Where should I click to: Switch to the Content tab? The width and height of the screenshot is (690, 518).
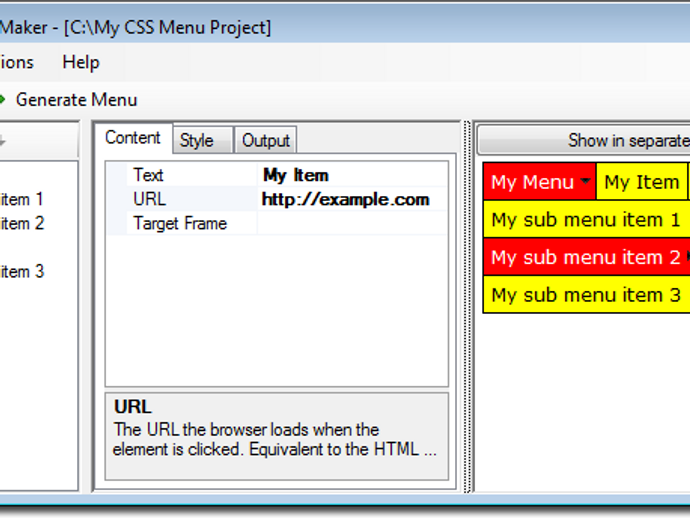pos(133,138)
